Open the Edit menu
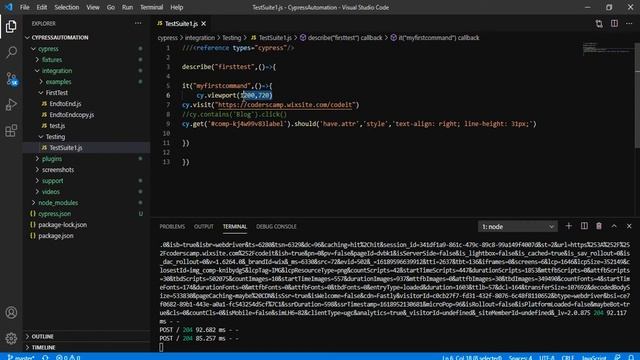The image size is (640, 360). point(42,7)
